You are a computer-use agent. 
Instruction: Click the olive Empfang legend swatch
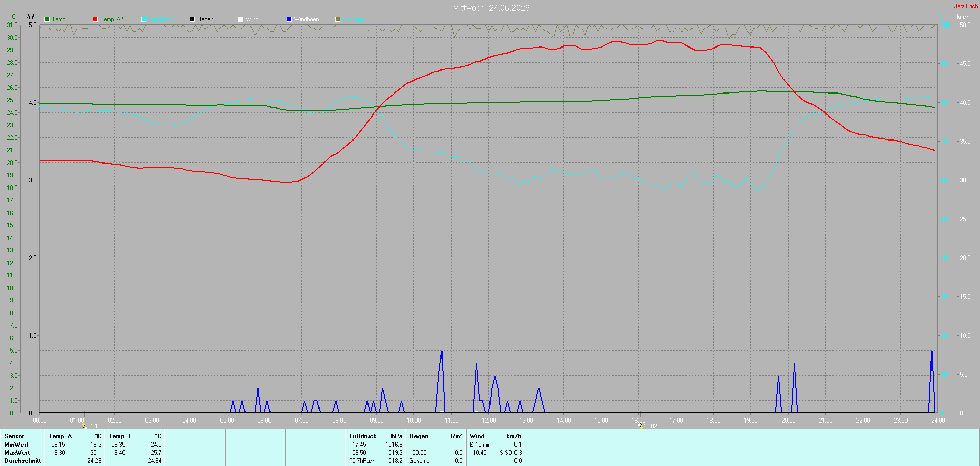point(338,19)
